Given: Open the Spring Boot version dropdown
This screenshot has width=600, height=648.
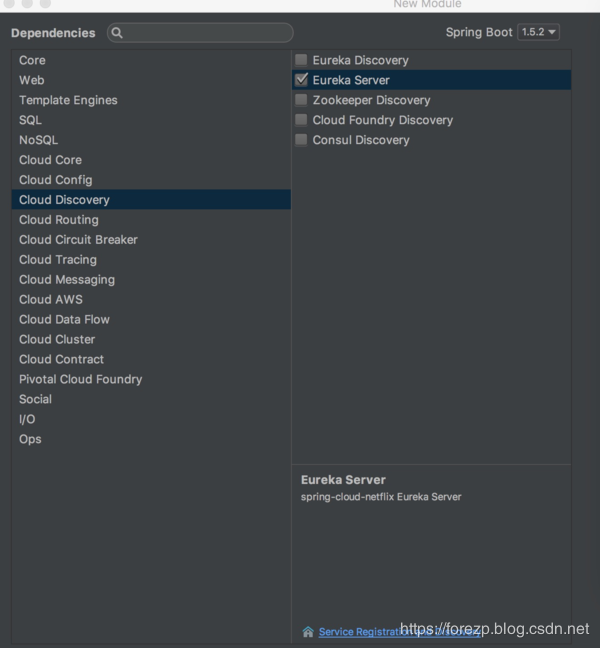Looking at the screenshot, I should [x=539, y=32].
